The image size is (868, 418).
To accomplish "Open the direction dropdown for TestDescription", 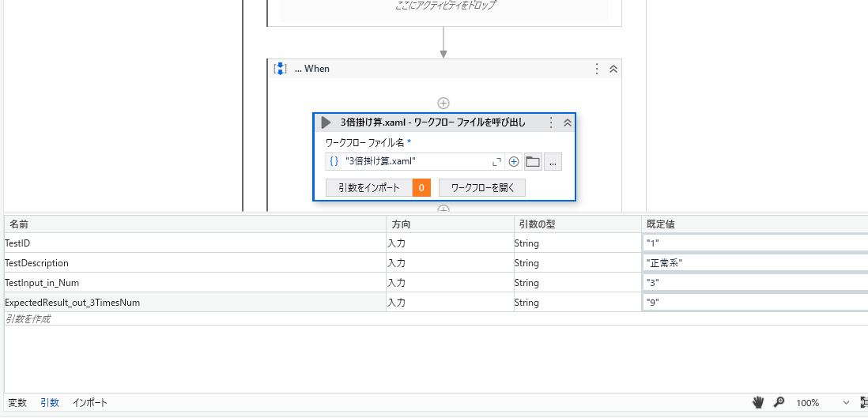I will pos(450,263).
